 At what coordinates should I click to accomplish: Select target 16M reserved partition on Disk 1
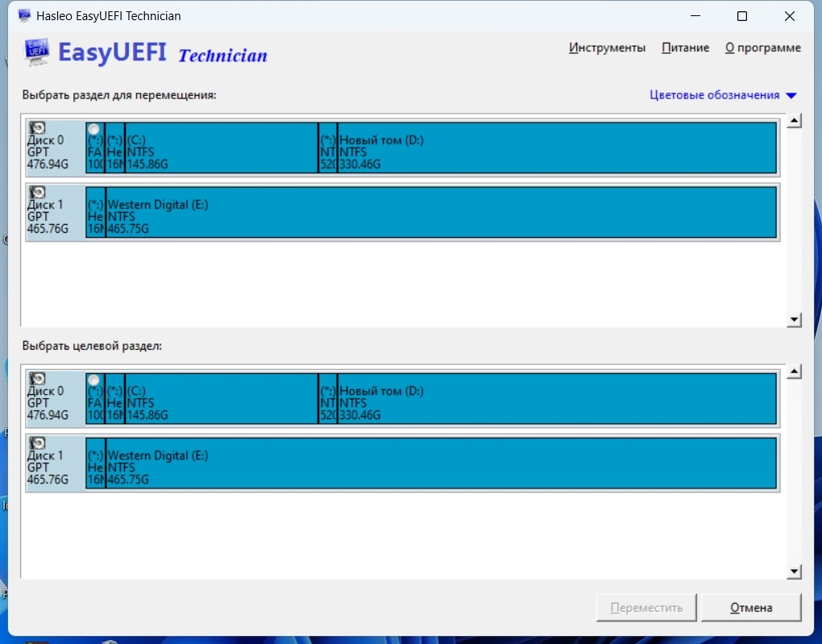tap(95, 463)
